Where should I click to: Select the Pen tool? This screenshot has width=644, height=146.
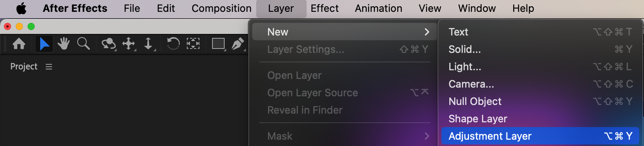[238, 44]
